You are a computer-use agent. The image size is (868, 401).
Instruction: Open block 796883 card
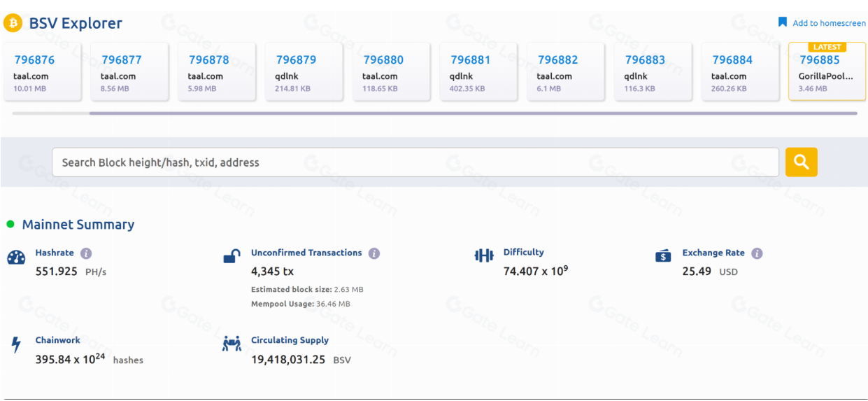click(653, 71)
